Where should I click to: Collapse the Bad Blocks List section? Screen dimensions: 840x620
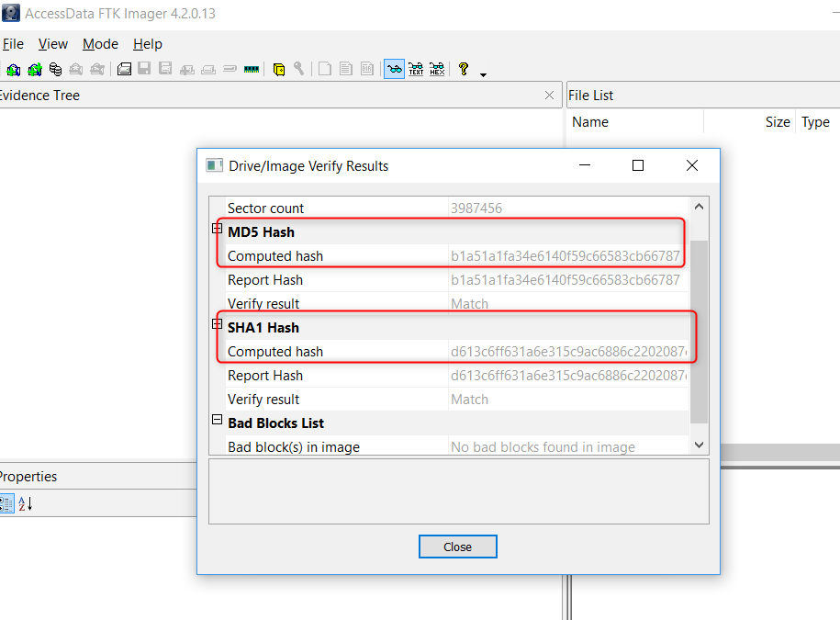218,421
